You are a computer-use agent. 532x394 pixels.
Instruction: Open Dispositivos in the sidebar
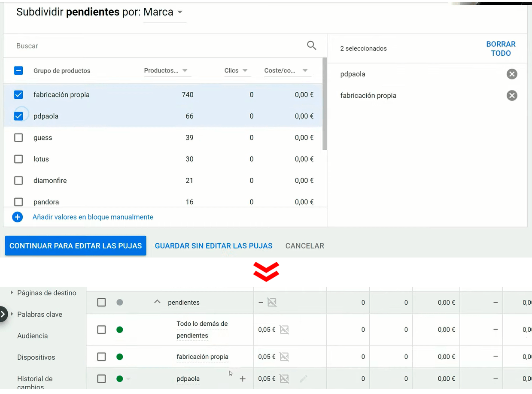[36, 357]
